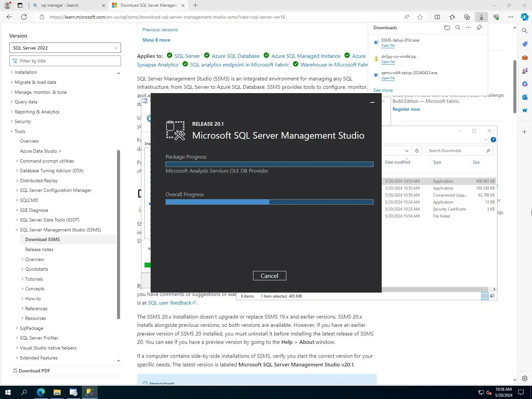Open File Explorer help
The height and width of the screenshot is (399, 532).
pyautogui.click(x=493, y=140)
